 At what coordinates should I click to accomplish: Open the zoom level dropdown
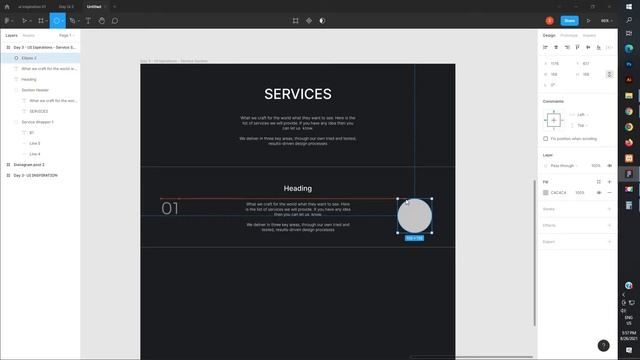[607, 21]
